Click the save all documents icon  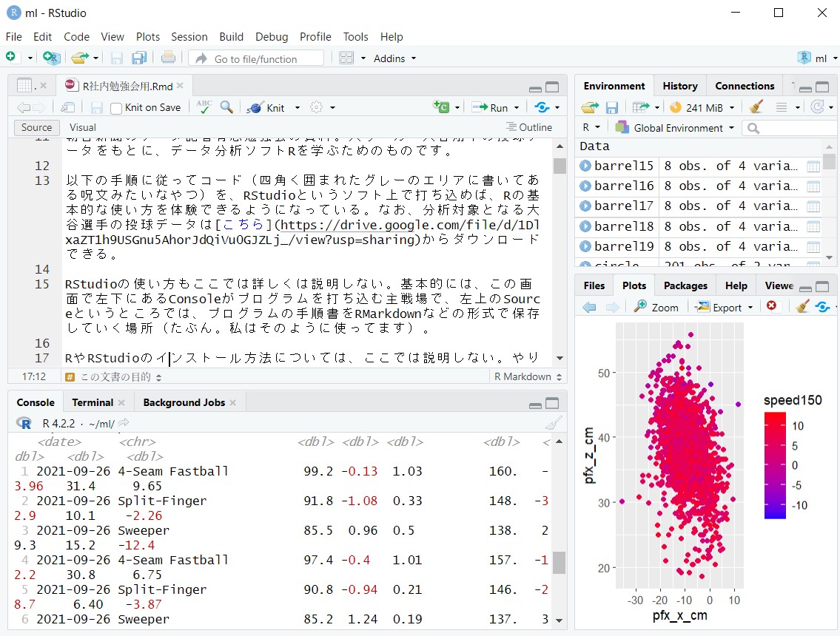(x=139, y=58)
